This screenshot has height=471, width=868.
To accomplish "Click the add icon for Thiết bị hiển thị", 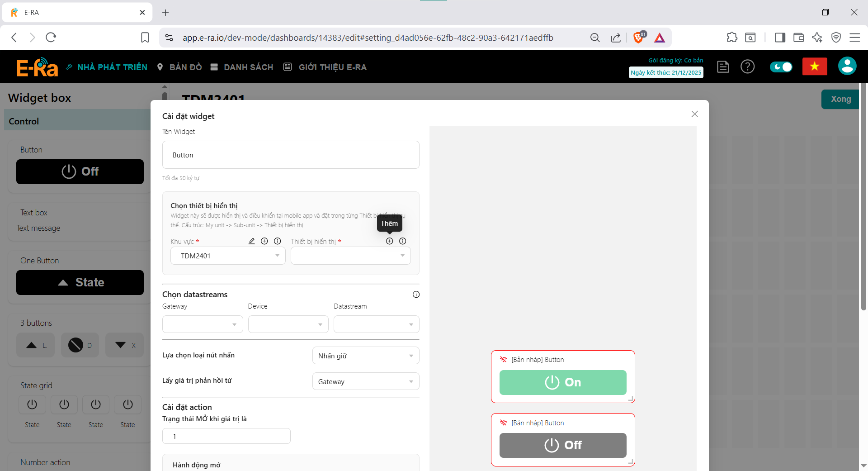I will pyautogui.click(x=389, y=241).
